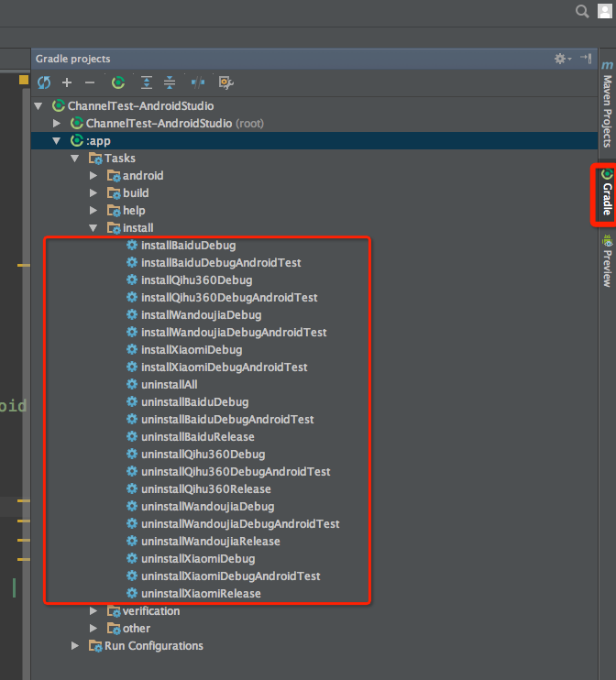
Task: Detach external project with minus icon
Action: (x=90, y=82)
